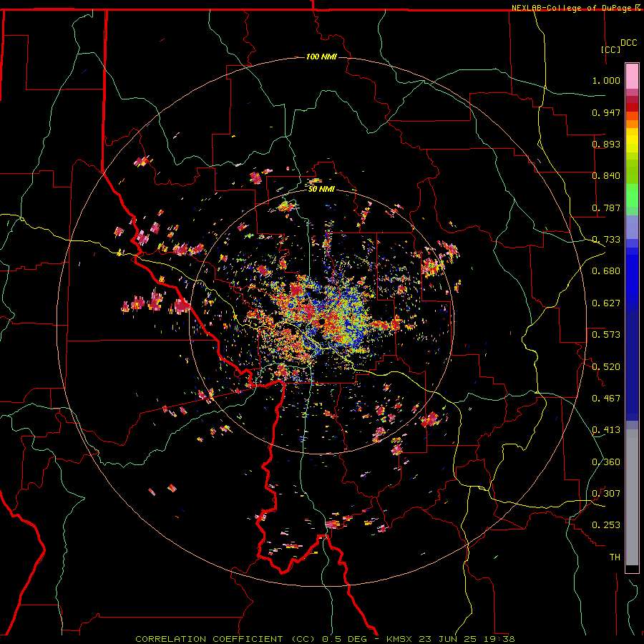Select the 0.467 scale value
The width and height of the screenshot is (644, 644).
606,399
